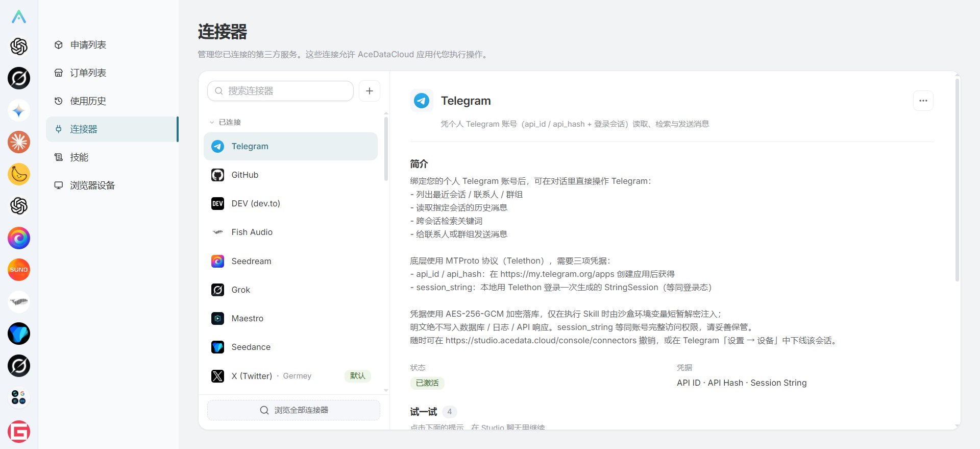Open 订单列表 in the sidebar

pyautogui.click(x=112, y=73)
